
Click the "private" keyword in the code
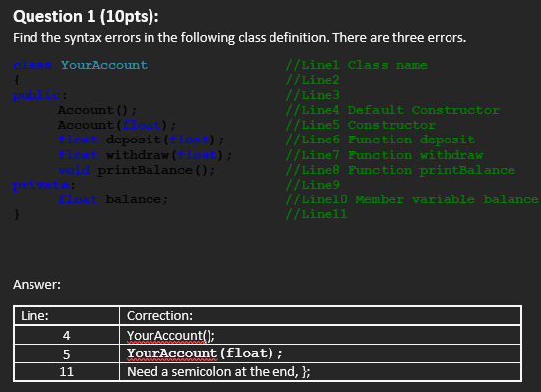(x=40, y=185)
